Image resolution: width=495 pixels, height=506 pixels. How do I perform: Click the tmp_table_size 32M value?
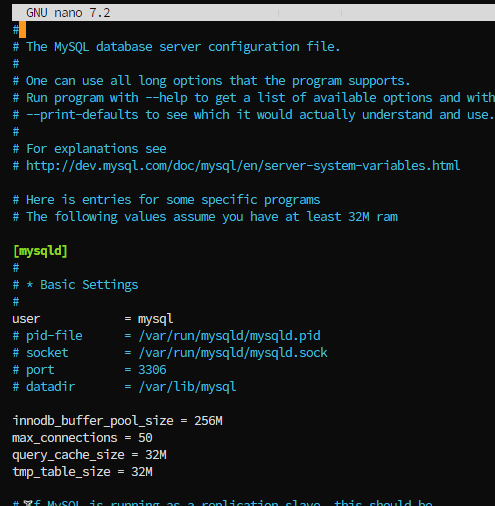[142, 472]
